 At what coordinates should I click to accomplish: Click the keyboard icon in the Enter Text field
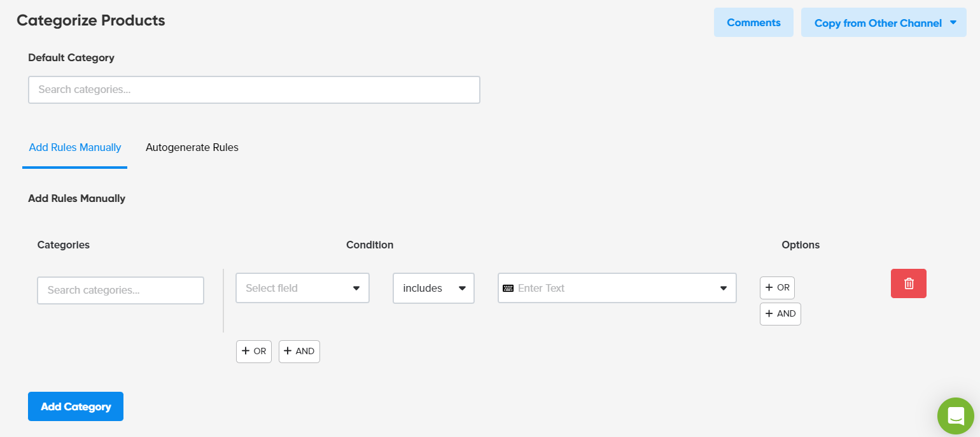tap(508, 288)
